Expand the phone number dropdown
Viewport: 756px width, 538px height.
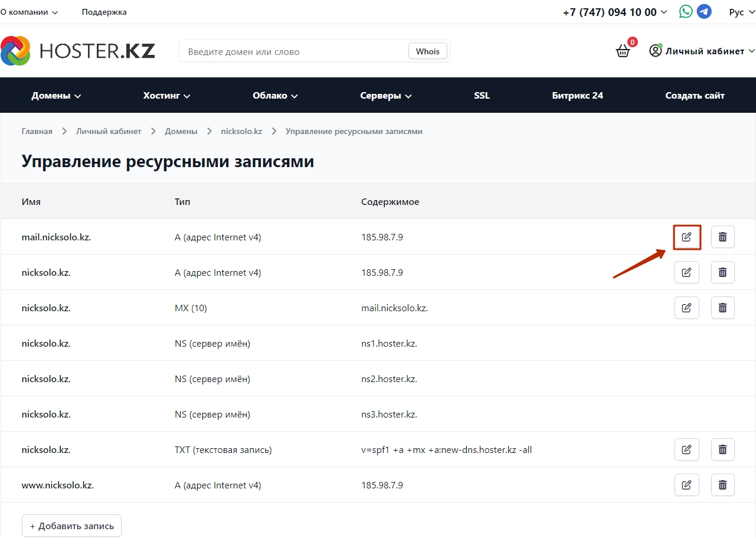(615, 12)
